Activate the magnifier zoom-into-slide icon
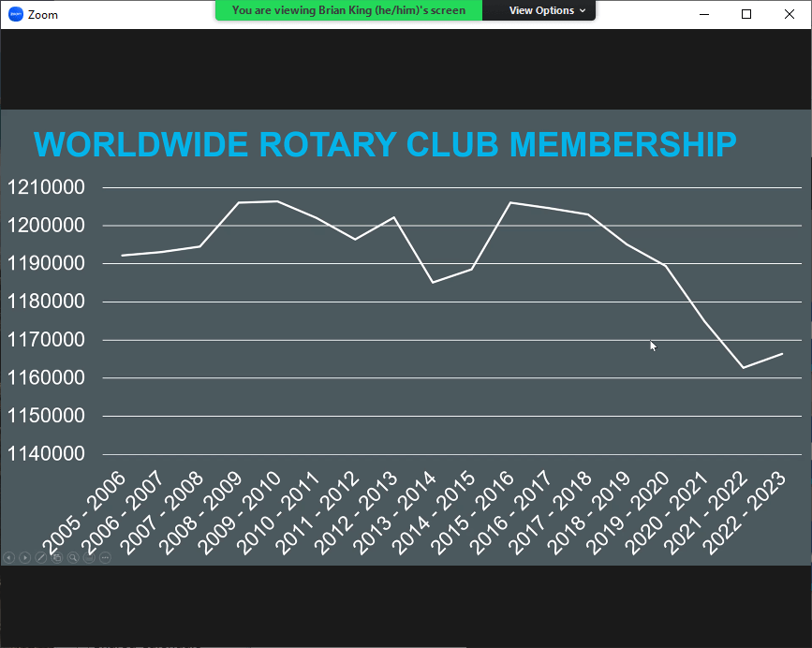The height and width of the screenshot is (648, 812). click(73, 558)
